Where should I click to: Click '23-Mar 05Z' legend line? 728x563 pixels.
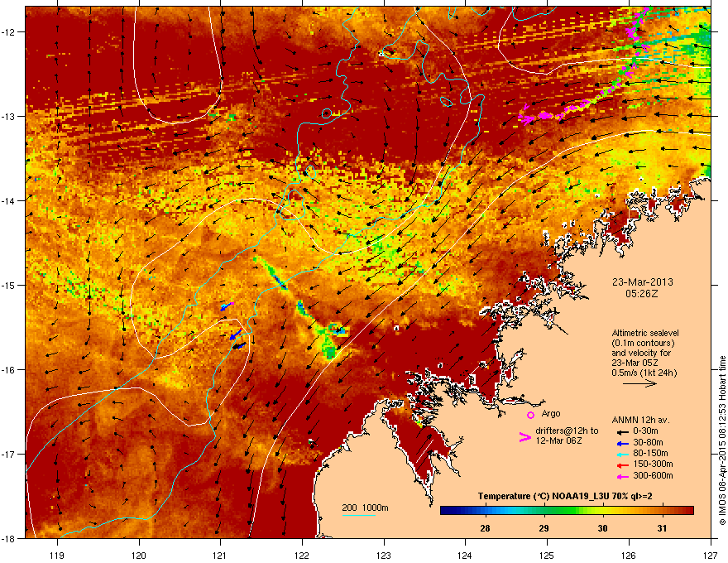click(635, 363)
